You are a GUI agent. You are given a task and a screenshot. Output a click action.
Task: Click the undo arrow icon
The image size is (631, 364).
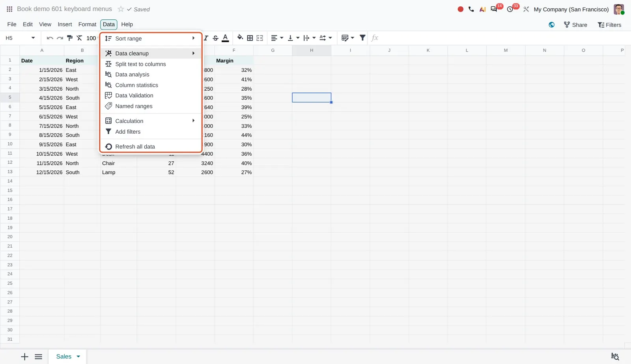point(50,38)
